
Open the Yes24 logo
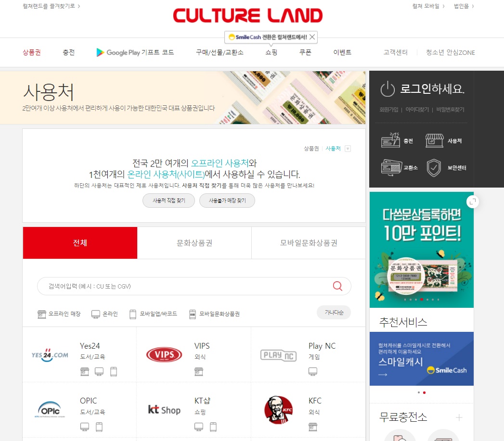[x=50, y=355]
